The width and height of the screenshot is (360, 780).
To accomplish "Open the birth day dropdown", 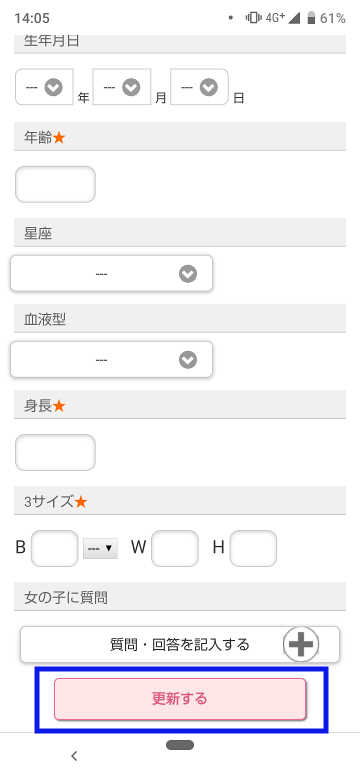I will 199,87.
